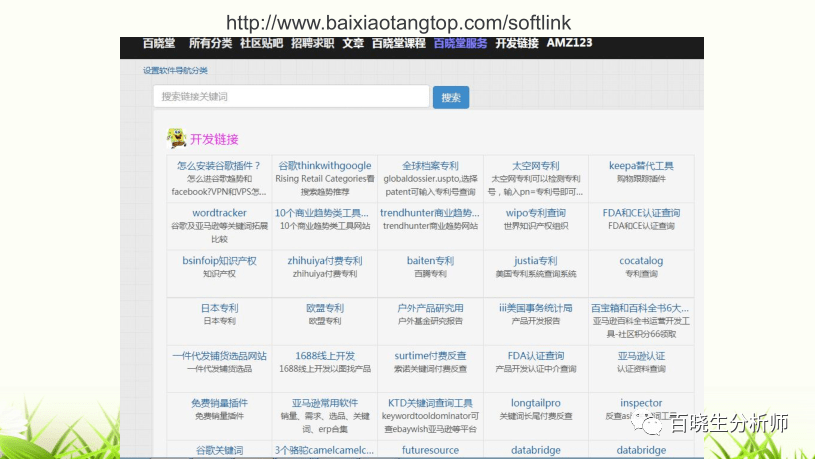
Task: Open the 10个商业趋势类工具 link
Action: point(322,213)
